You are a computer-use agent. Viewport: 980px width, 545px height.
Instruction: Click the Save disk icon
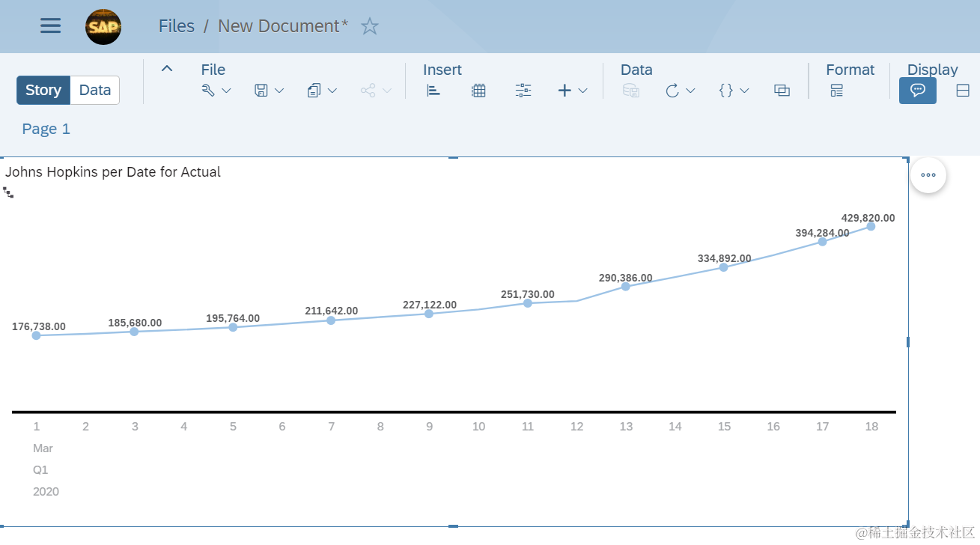261,91
